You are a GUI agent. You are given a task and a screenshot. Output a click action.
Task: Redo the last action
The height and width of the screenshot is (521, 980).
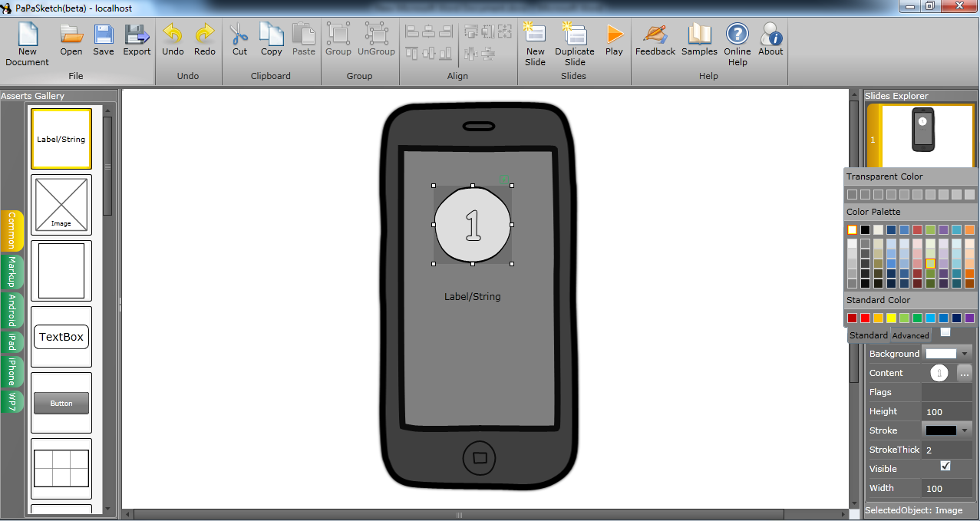(x=205, y=40)
